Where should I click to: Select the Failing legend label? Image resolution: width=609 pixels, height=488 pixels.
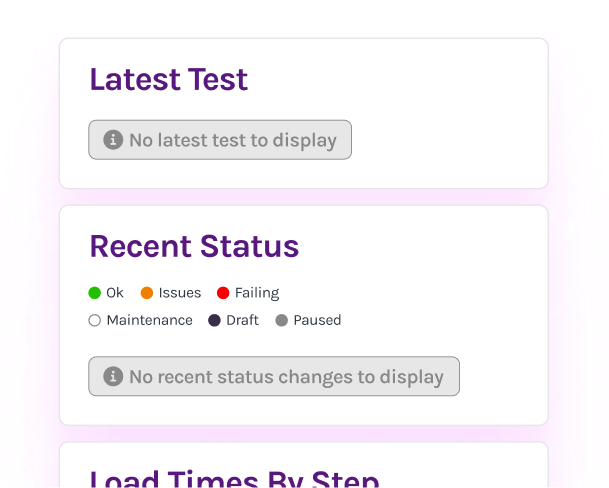[x=257, y=293]
